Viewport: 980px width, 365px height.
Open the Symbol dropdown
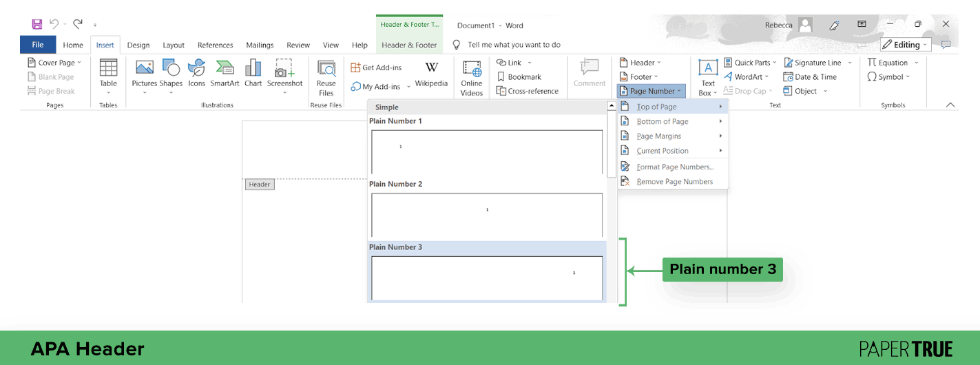tap(908, 77)
